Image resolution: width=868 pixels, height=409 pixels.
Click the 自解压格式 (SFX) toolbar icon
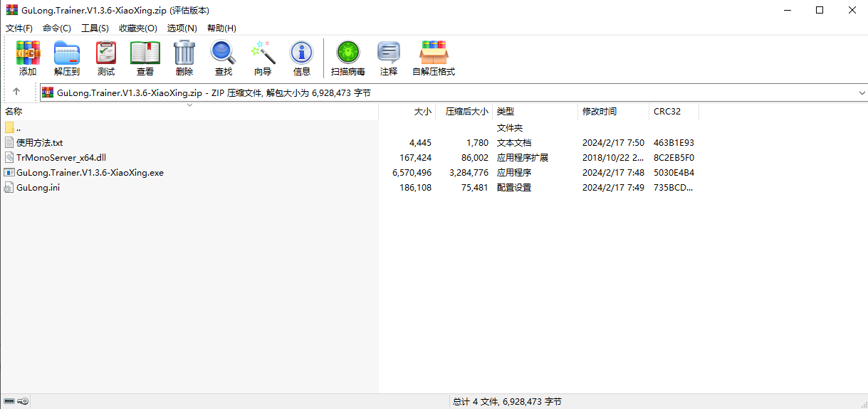(x=434, y=53)
